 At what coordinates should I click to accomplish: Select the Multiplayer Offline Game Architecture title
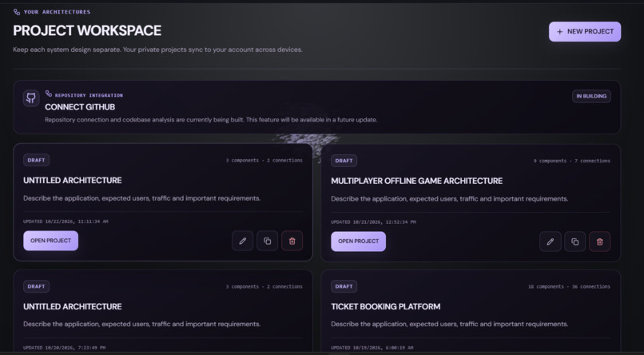tap(416, 181)
